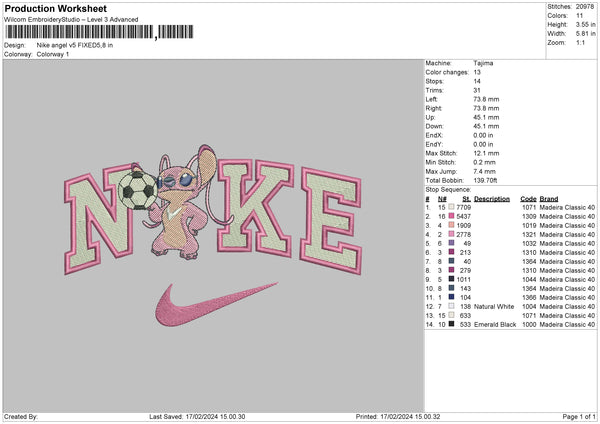Click the swatch for stop 1 (7709 stitches)
Image resolution: width=600 pixels, height=424 pixels.
(452, 207)
